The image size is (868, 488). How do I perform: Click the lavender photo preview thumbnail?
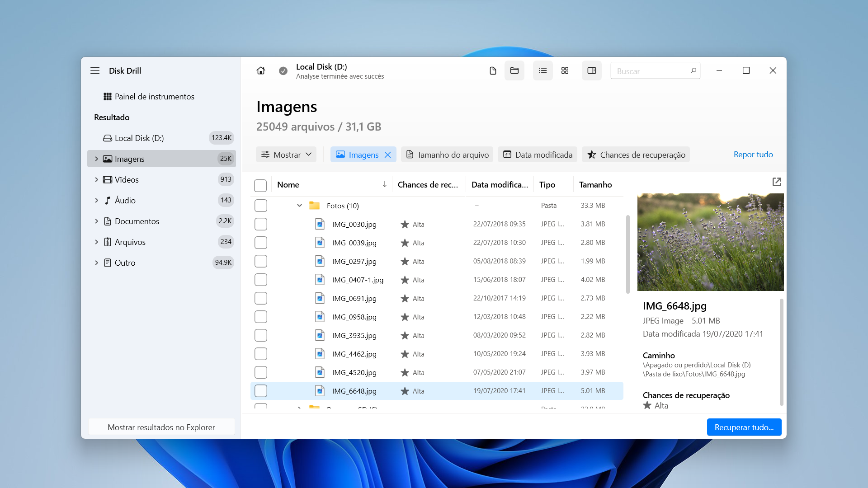[711, 242]
